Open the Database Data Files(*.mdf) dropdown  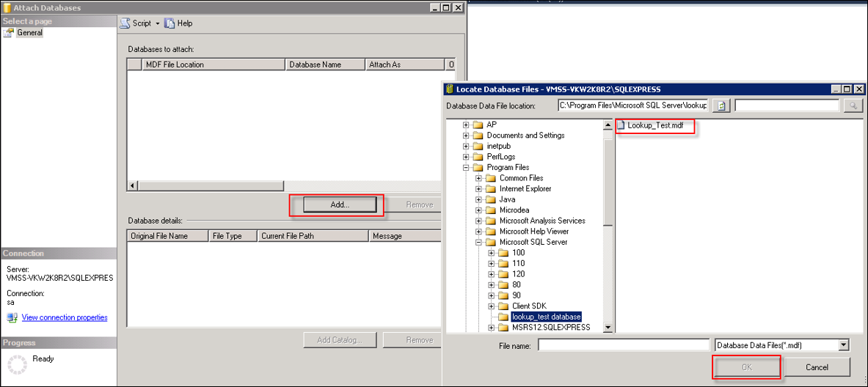844,345
